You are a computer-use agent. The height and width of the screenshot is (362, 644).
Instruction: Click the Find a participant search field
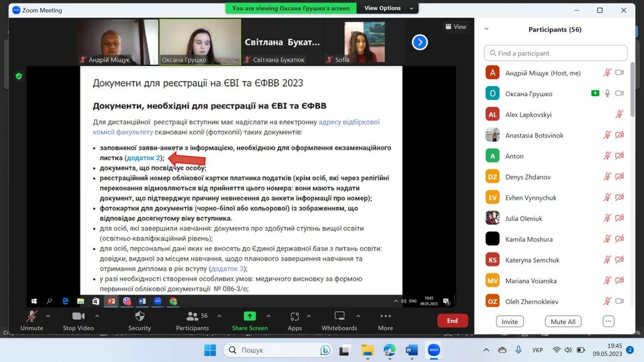point(556,53)
